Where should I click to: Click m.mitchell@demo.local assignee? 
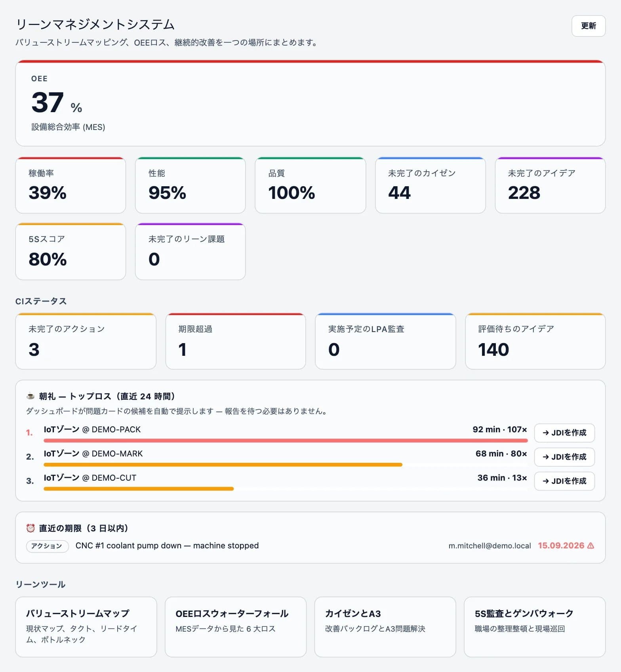(490, 546)
